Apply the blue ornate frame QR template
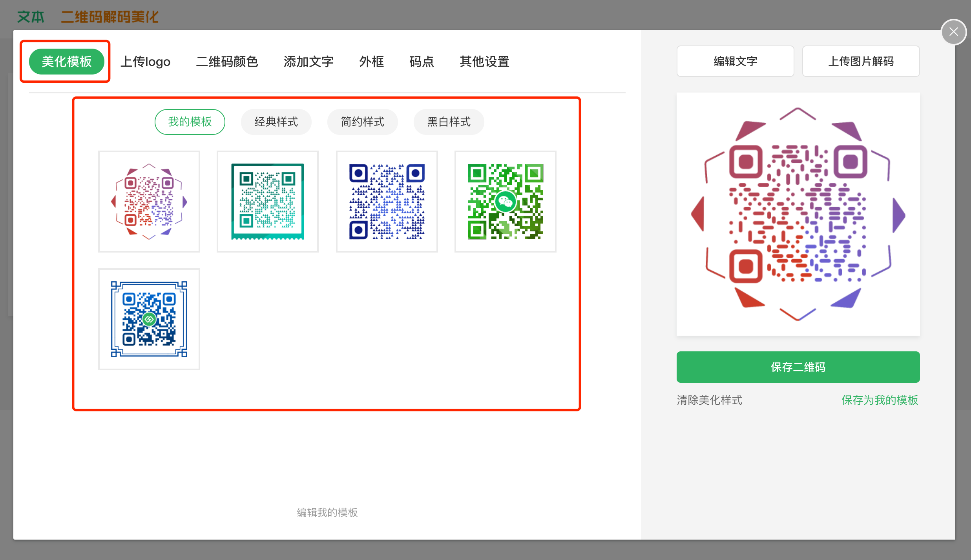This screenshot has width=971, height=560. click(149, 319)
